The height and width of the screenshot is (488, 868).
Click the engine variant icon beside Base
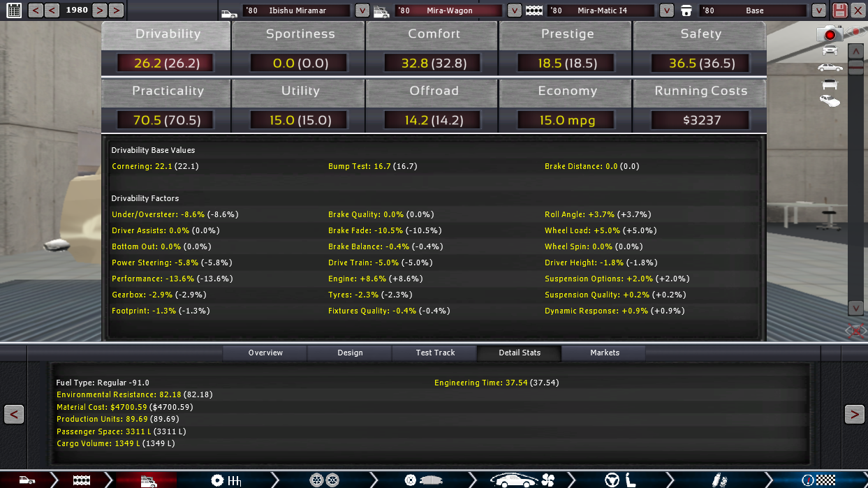(686, 11)
